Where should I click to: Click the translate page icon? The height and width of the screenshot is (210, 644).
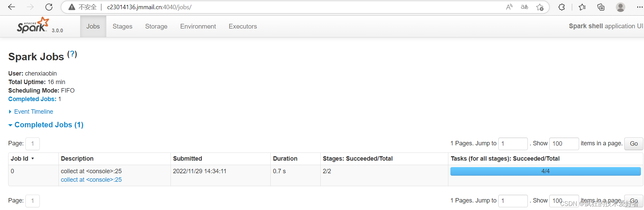(524, 7)
